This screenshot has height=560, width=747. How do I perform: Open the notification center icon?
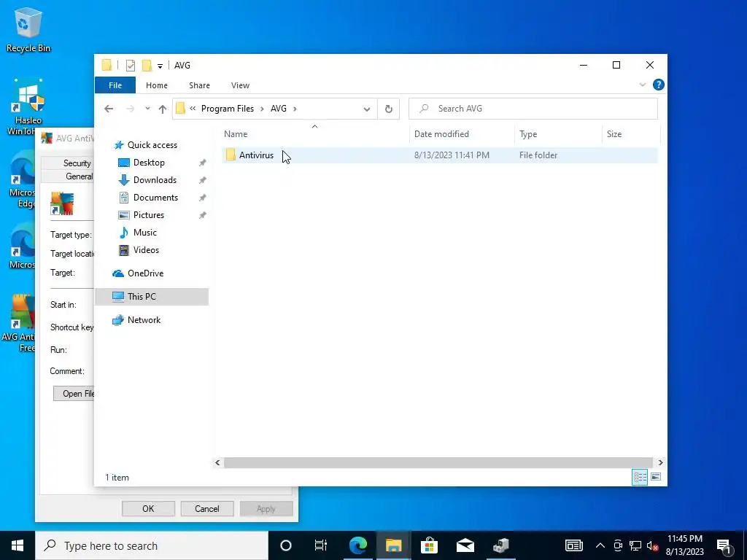click(724, 545)
